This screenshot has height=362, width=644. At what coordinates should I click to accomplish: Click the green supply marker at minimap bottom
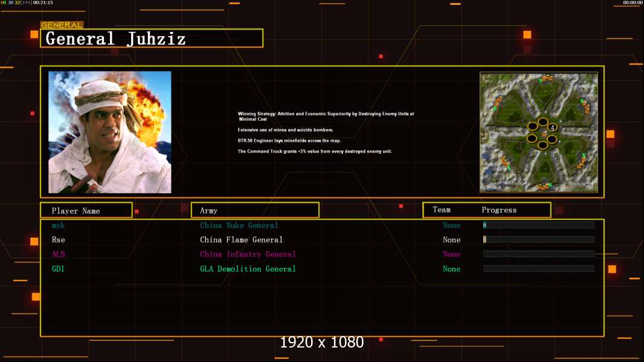(550, 185)
